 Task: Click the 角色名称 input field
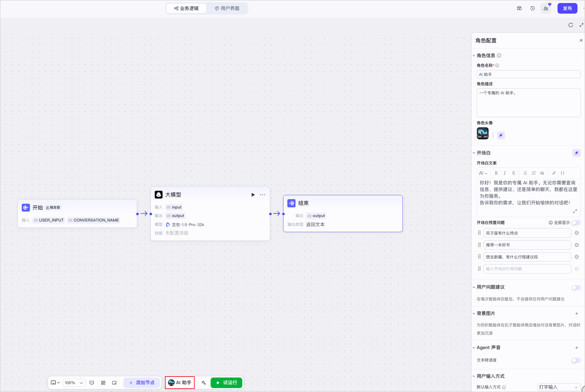point(528,74)
